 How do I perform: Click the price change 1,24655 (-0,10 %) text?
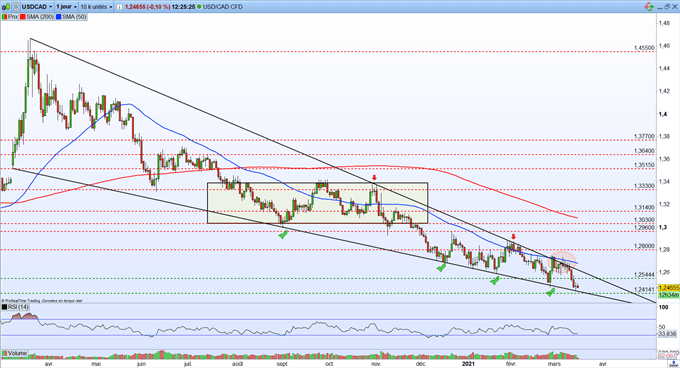147,7
